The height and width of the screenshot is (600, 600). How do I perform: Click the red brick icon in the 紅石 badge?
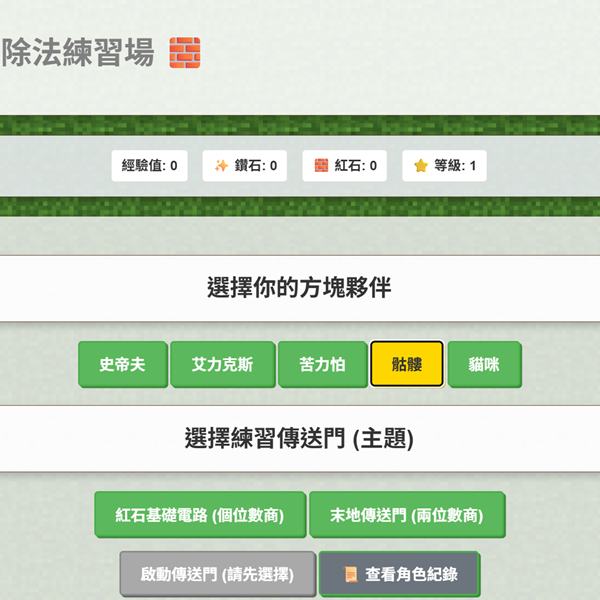click(x=321, y=166)
